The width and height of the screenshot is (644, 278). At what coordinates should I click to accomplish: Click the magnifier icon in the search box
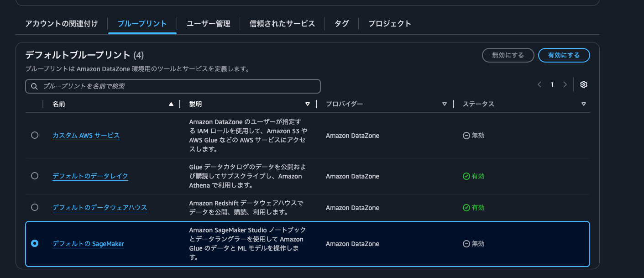[x=34, y=86]
